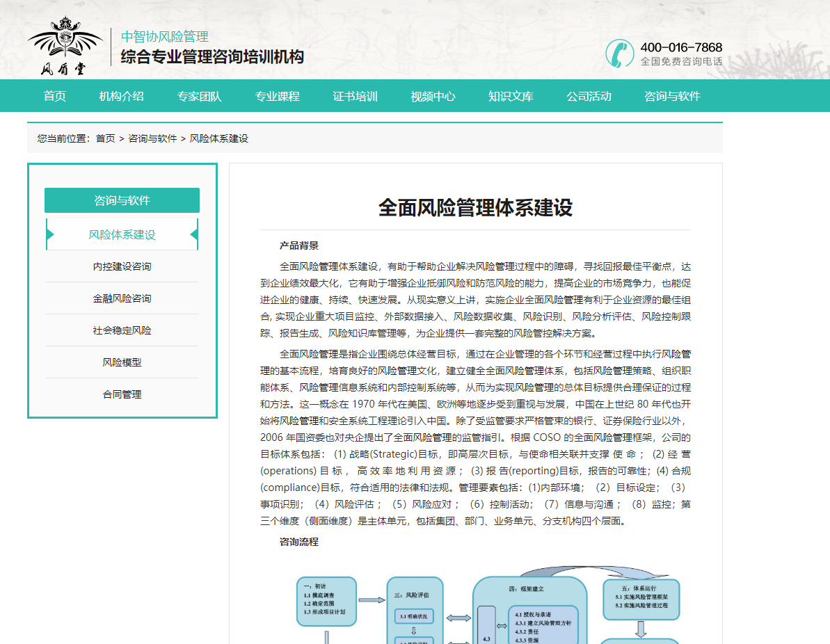Select 社会稳定风险 in the sidebar
The image size is (830, 644).
pos(122,330)
